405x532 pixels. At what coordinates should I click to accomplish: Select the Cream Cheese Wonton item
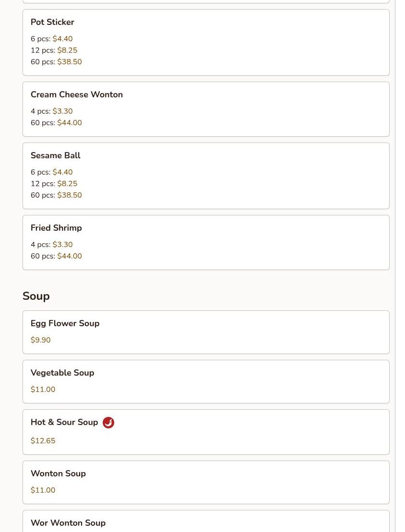pos(206,109)
